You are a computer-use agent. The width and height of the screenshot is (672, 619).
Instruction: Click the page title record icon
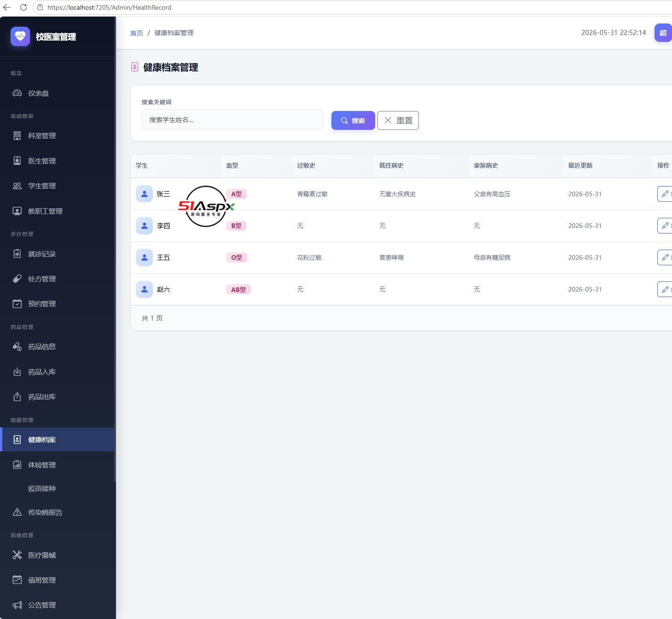134,67
